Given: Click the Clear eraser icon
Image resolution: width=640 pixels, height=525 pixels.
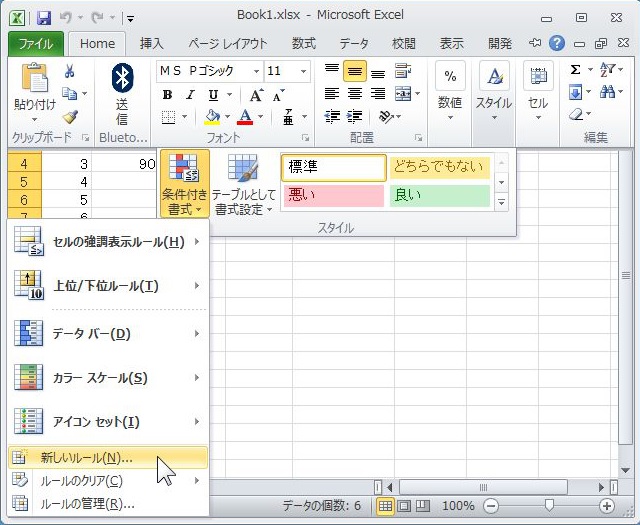Looking at the screenshot, I should pos(576,114).
